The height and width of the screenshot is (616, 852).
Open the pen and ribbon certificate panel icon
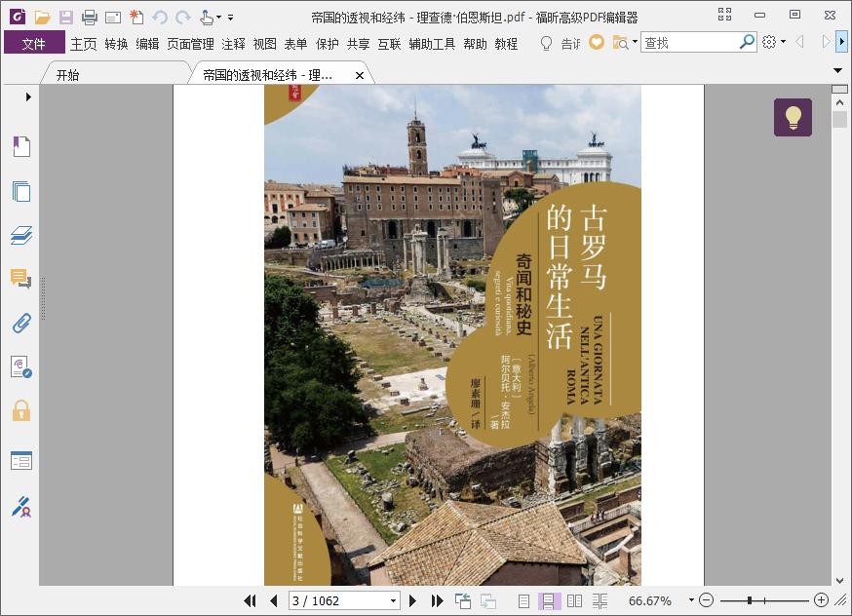(x=21, y=506)
